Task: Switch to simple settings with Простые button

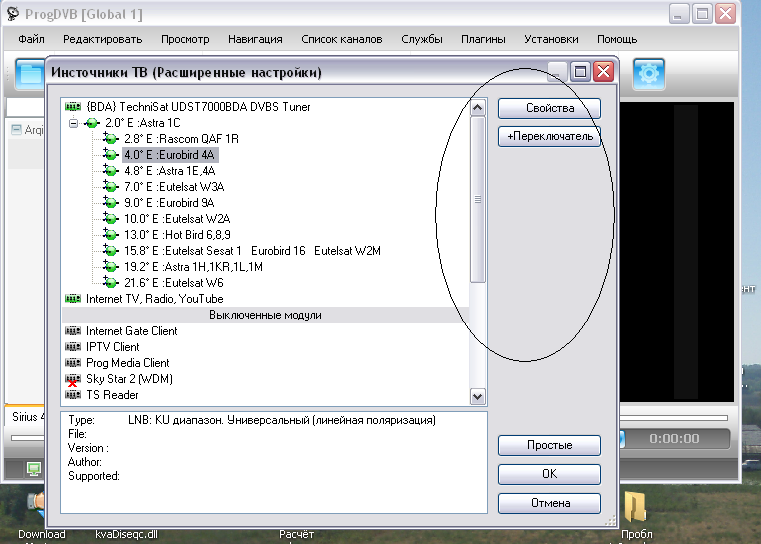Action: [549, 445]
